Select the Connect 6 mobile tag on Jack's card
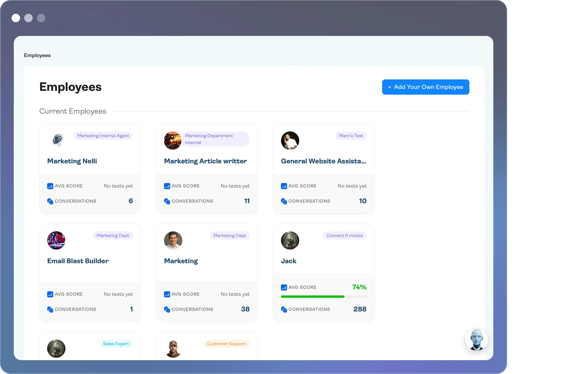The image size is (588, 374). pyautogui.click(x=345, y=236)
